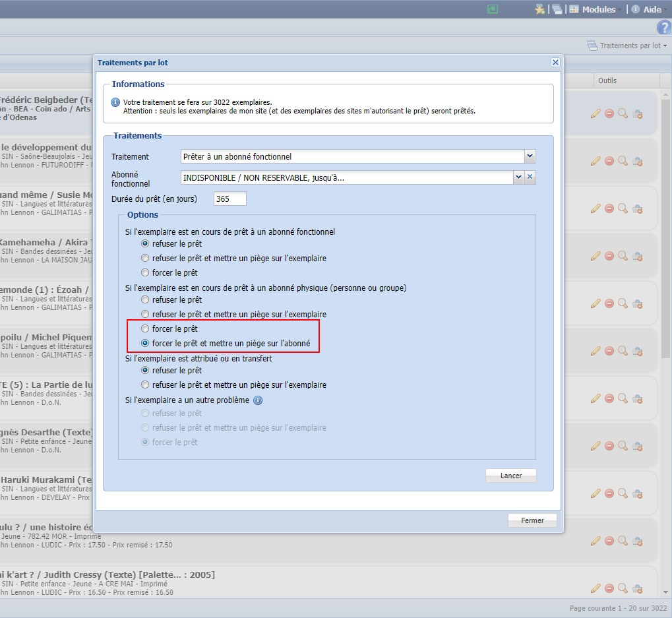The width and height of the screenshot is (672, 618).
Task: Click the Fermer button
Action: [x=532, y=520]
